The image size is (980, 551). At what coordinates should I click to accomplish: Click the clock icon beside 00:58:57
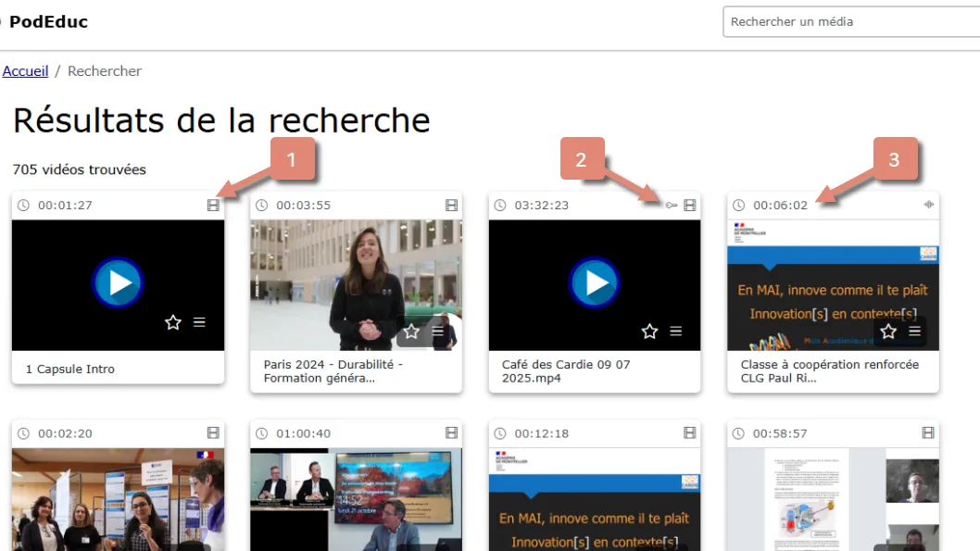coord(738,433)
